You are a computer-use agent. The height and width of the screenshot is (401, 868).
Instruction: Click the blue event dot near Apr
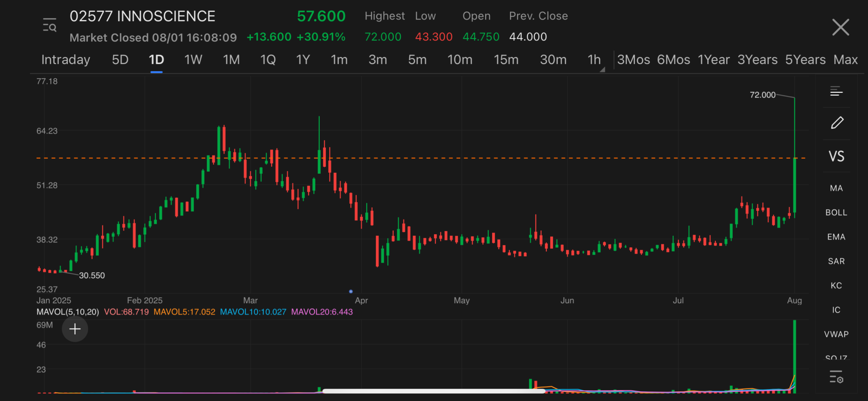pos(351,291)
